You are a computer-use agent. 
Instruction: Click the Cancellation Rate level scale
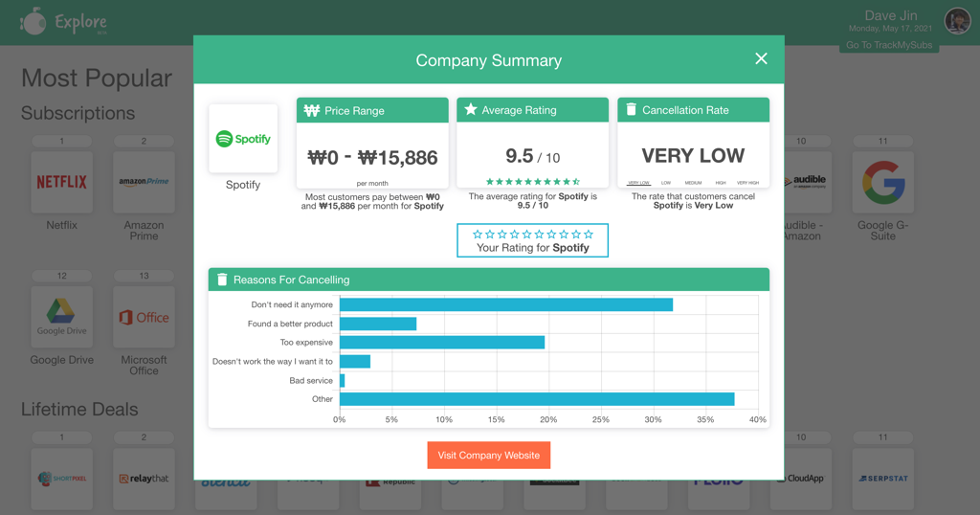[x=693, y=183]
